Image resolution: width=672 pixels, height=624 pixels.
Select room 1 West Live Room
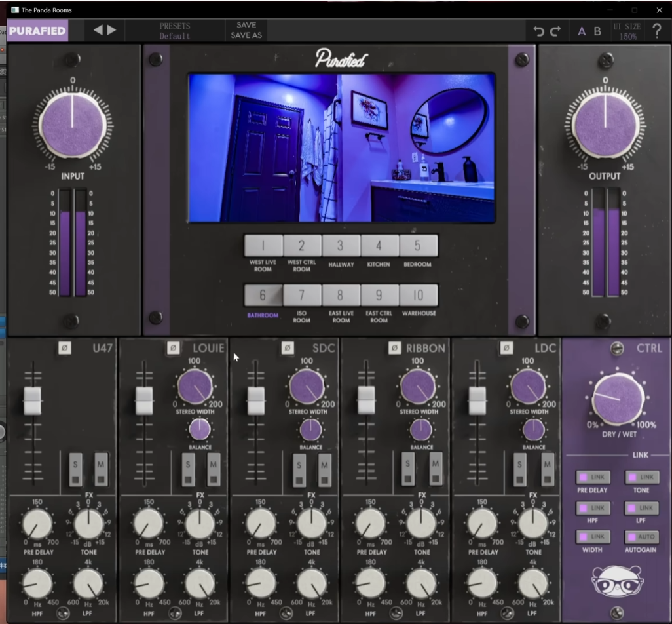tap(263, 246)
